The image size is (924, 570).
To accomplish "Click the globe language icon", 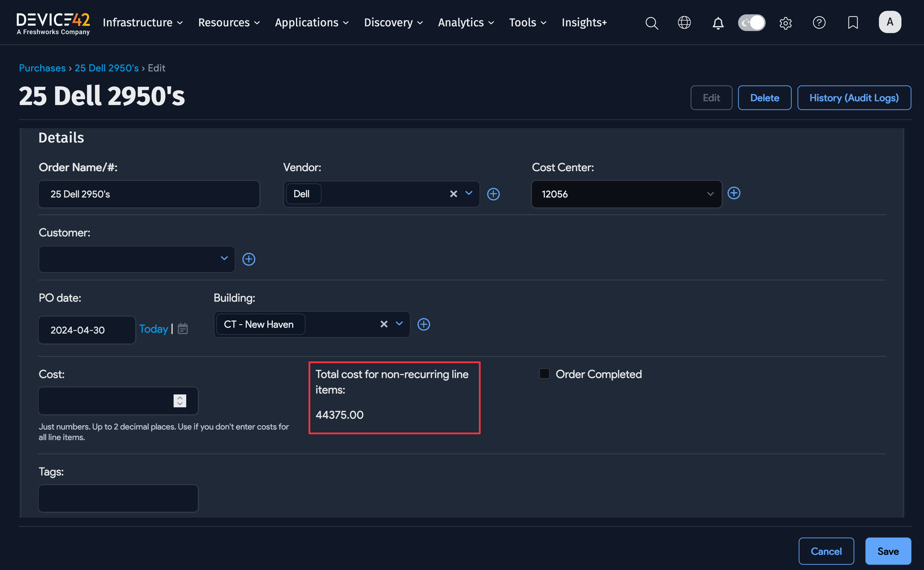I will point(684,23).
